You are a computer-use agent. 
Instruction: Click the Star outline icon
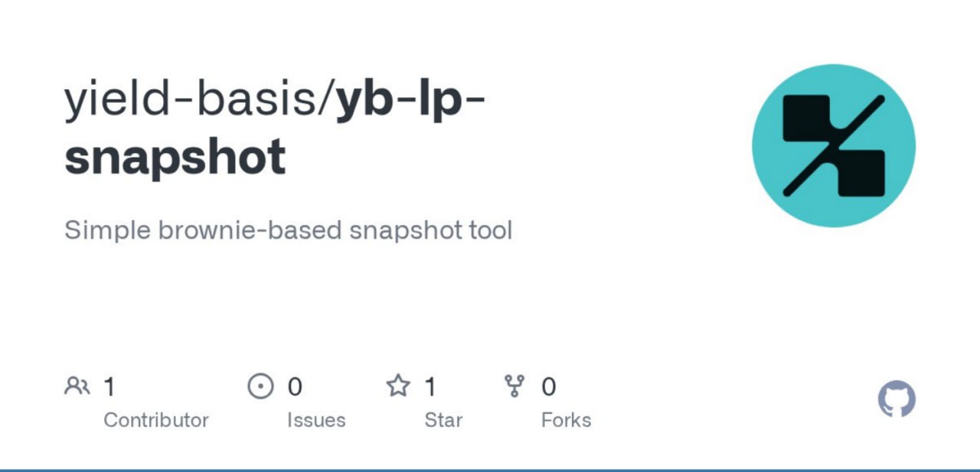[x=398, y=386]
